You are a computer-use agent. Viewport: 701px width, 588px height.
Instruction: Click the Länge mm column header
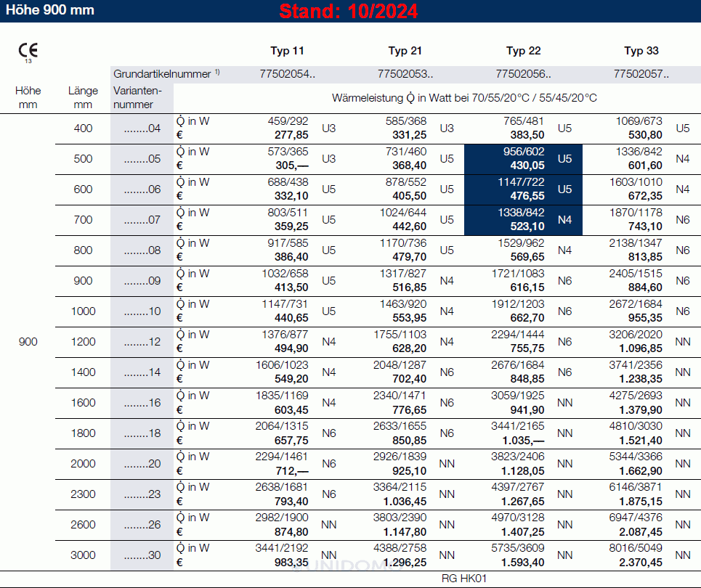(83, 97)
